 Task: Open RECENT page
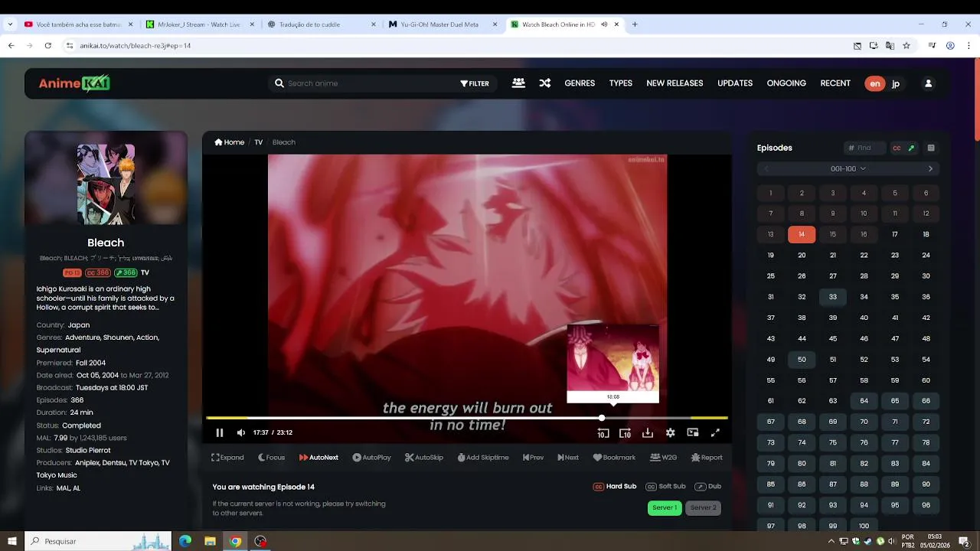835,83
